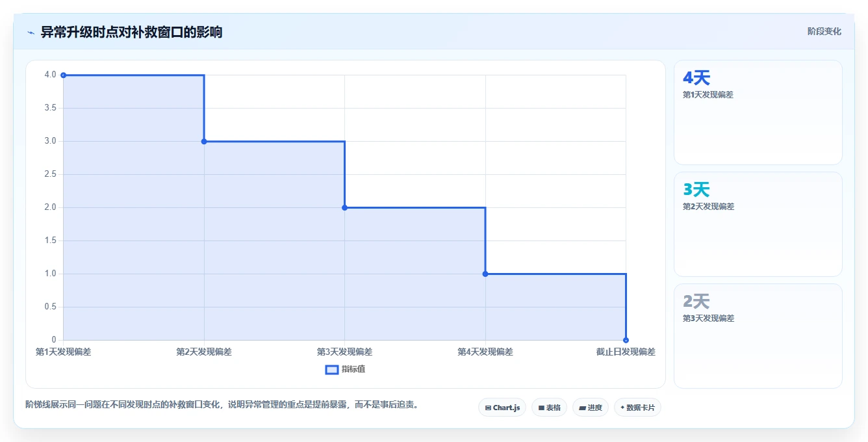Click the 表格 tag chip
Screen dimensions: 868x442
click(549, 408)
